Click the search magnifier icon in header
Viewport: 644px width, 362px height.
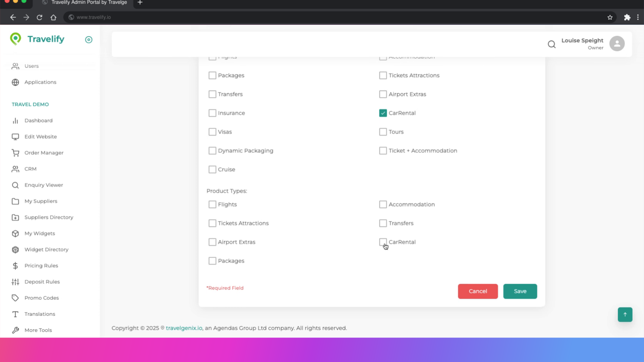(x=551, y=44)
